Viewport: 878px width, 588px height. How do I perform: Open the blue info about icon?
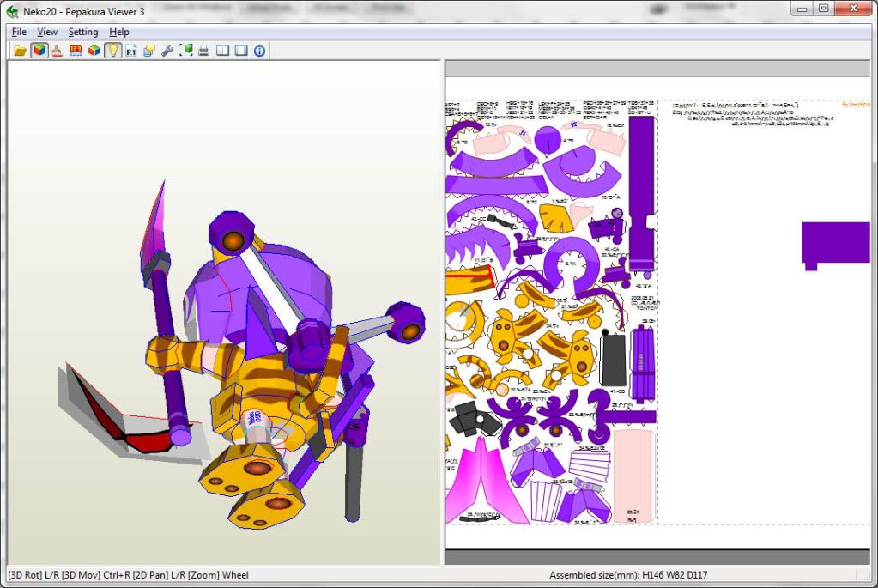tap(259, 51)
